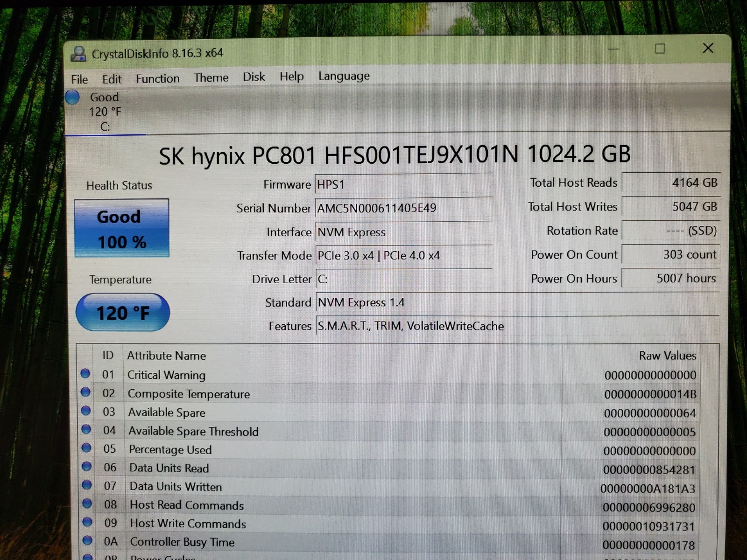Click the status dot for Percentage Used
This screenshot has width=747, height=560.
[x=86, y=448]
